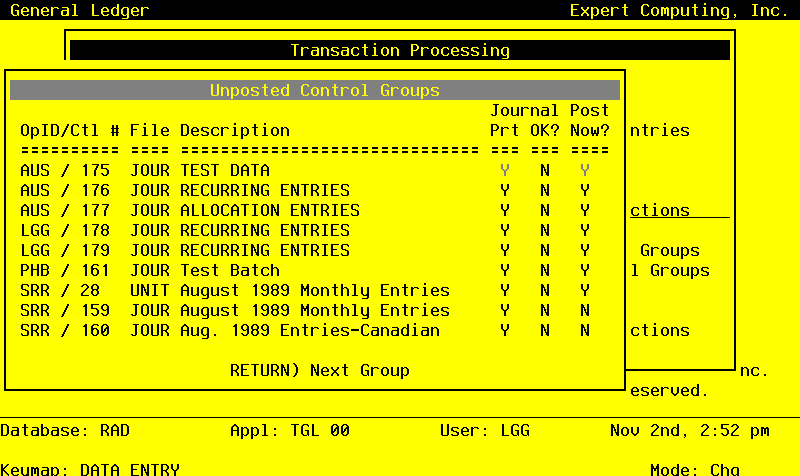Toggle Post Now N for SRR / 160
The height and width of the screenshot is (476, 800).
tap(585, 330)
